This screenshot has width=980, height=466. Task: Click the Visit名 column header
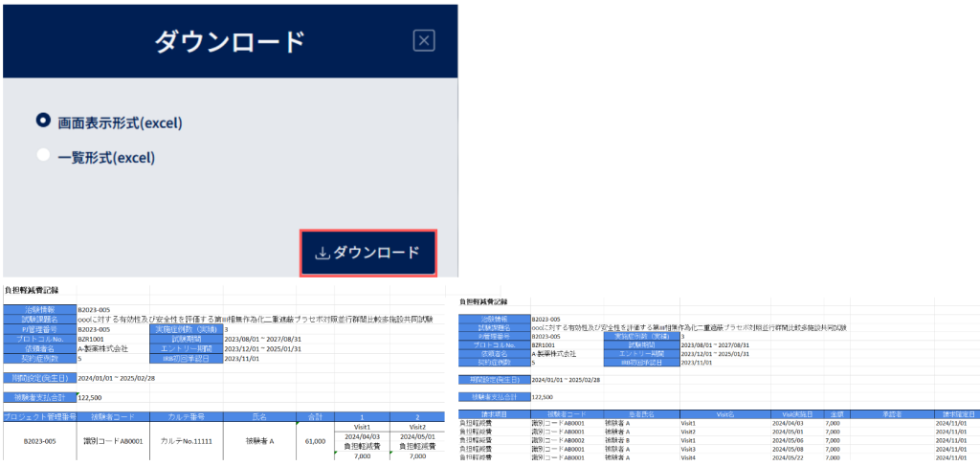tap(725, 414)
